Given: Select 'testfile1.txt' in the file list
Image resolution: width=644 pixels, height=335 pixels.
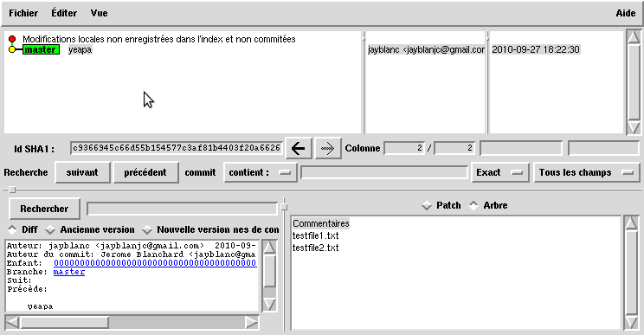Looking at the screenshot, I should (315, 235).
